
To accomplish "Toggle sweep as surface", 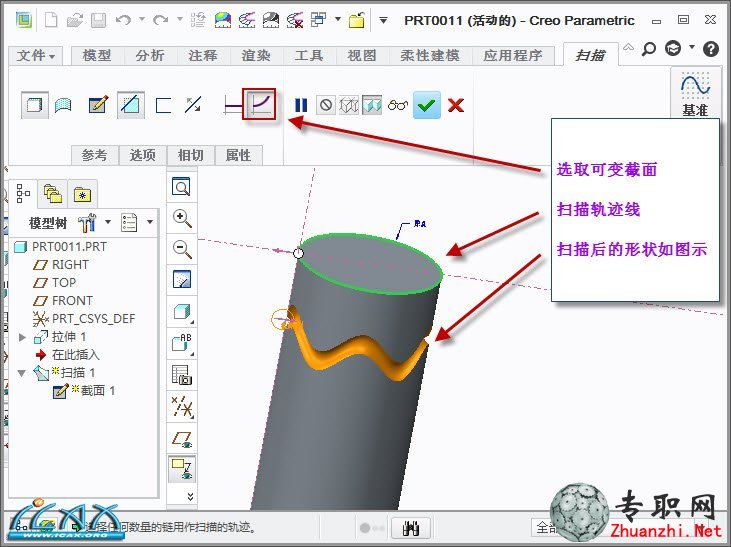I will pyautogui.click(x=63, y=105).
